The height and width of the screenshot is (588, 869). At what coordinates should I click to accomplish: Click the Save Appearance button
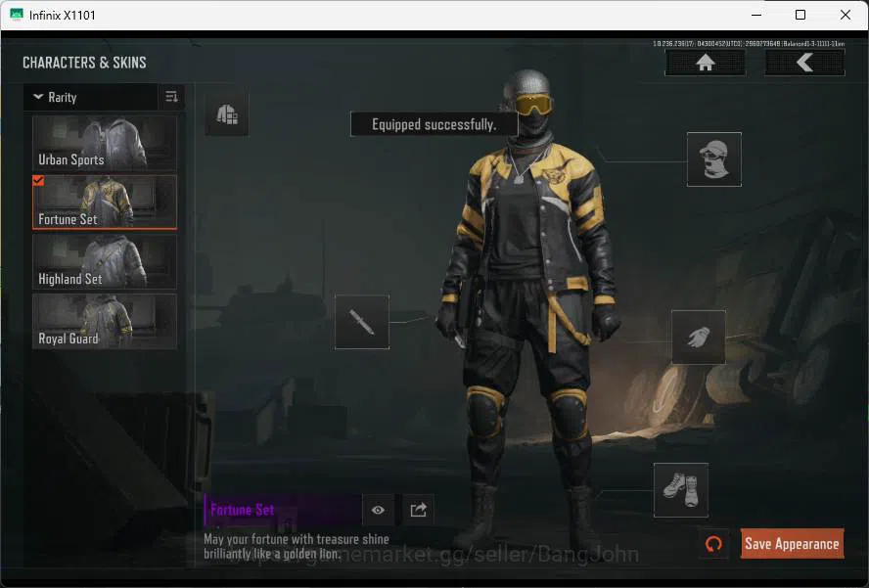point(792,544)
